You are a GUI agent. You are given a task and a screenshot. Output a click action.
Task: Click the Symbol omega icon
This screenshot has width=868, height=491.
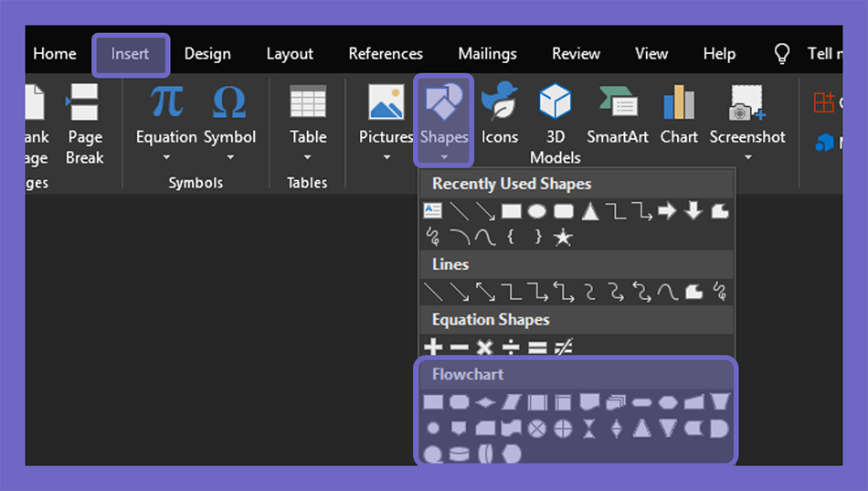coord(229,102)
